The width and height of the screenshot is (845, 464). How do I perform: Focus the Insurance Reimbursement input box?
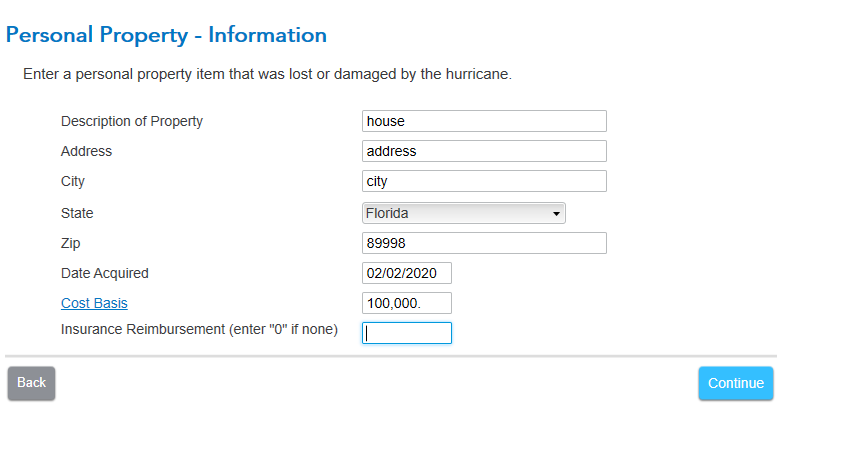(x=407, y=333)
